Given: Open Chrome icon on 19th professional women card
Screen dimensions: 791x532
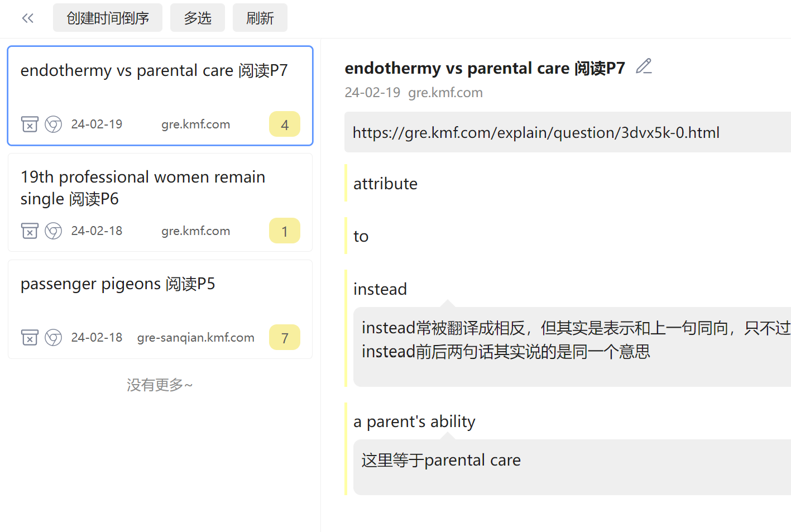Looking at the screenshot, I should tap(54, 231).
